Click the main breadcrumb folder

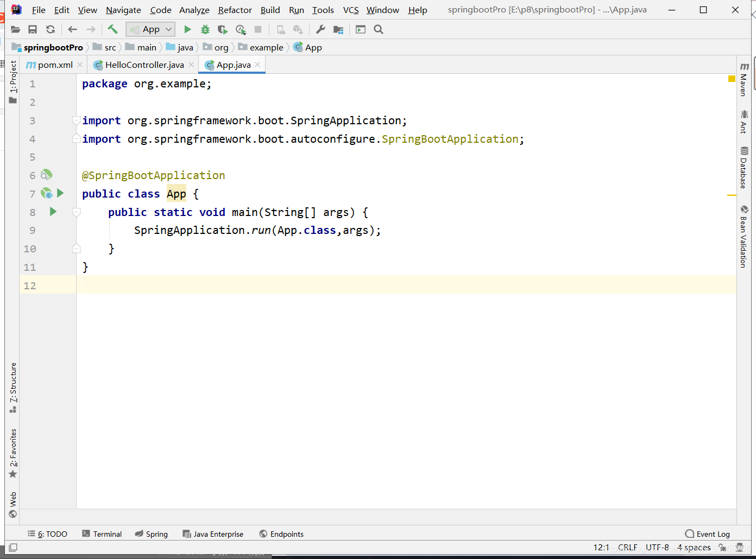click(141, 47)
